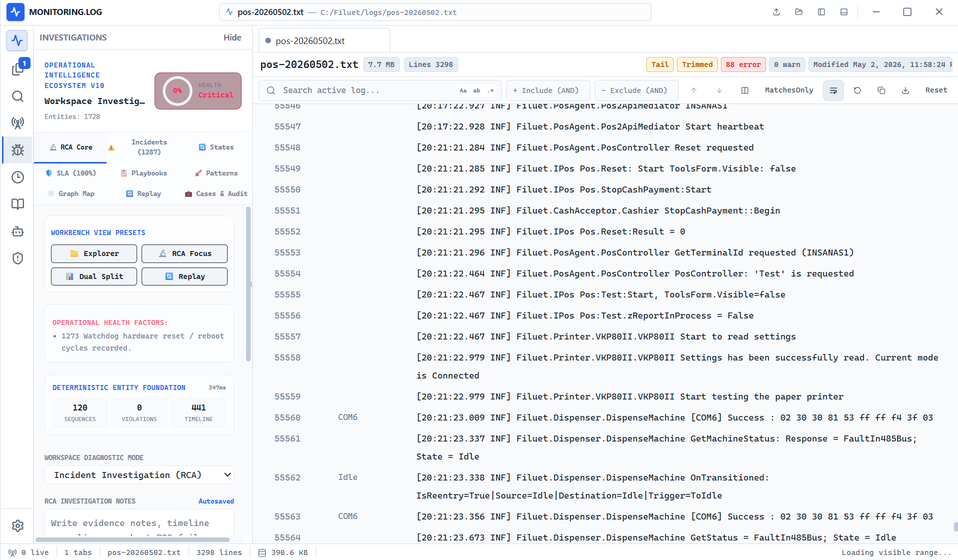Open the book documentation sidebar icon
The width and height of the screenshot is (958, 560).
pyautogui.click(x=18, y=204)
